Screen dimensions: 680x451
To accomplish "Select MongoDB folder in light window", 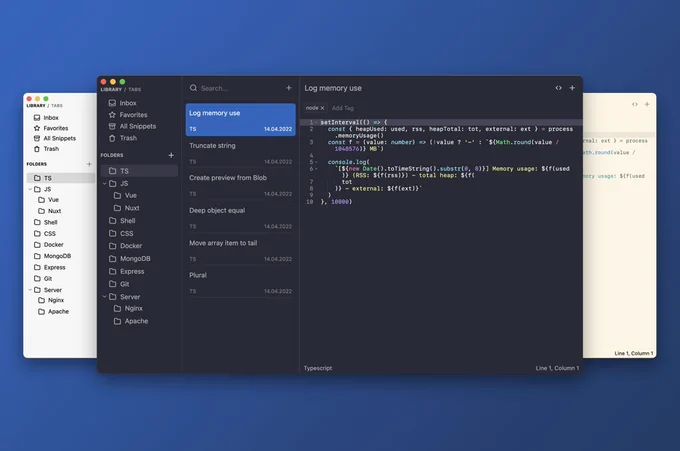I will (x=52, y=256).
